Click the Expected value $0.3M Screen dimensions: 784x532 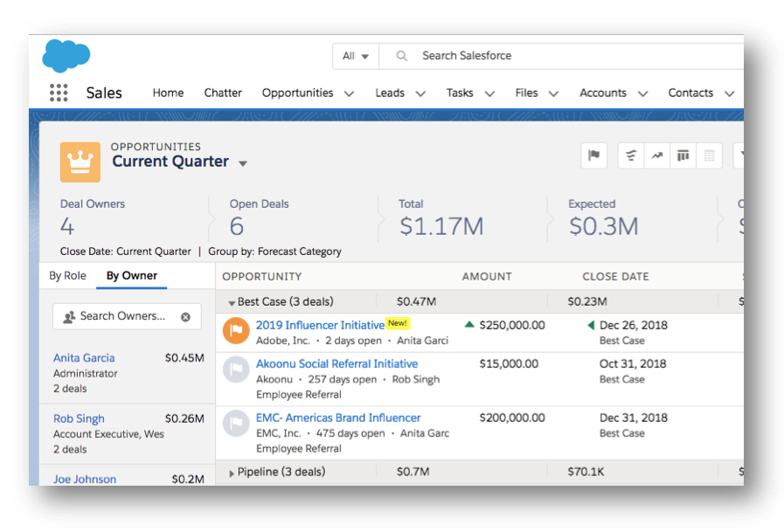(603, 226)
